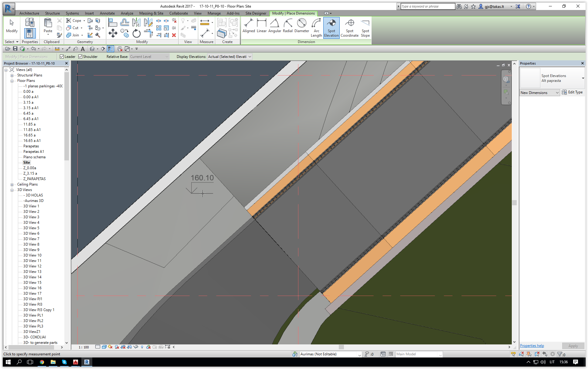Collapse the 3D Views tree node

pyautogui.click(x=12, y=190)
